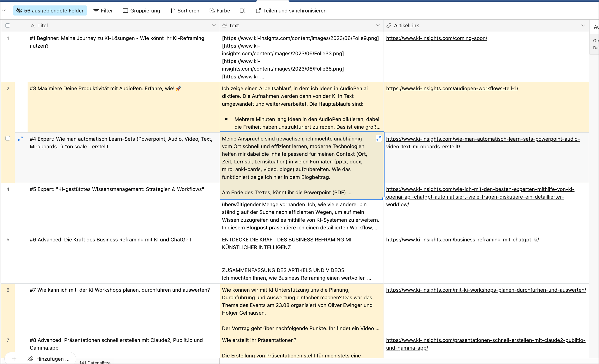Viewport: 599px width, 364px height.
Task: Select the Wie erstellt ihr Präsentationen cell
Action: pos(302,346)
